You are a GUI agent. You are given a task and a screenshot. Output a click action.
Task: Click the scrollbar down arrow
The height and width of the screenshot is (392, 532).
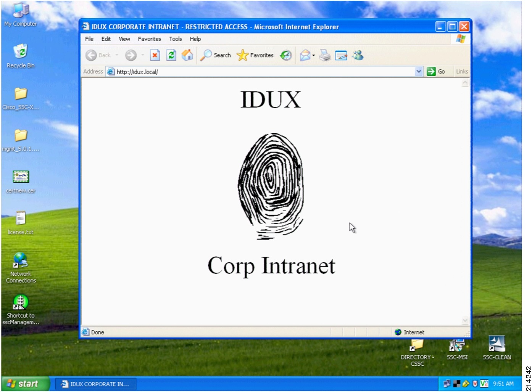465,321
